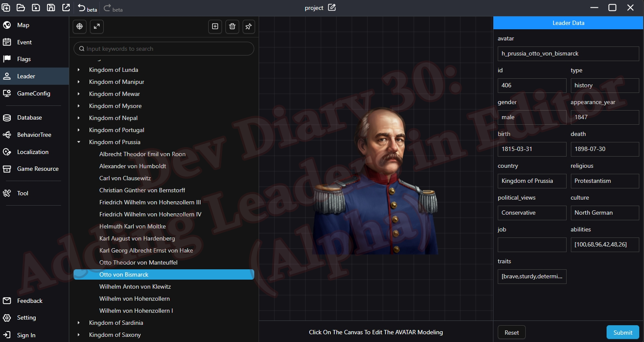Click the locate target icon above leader list
Viewport: 644px width, 342px height.
[x=79, y=27]
